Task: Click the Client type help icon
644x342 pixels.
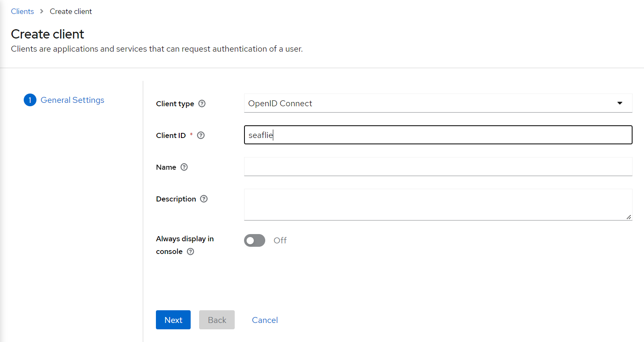Action: pos(202,104)
